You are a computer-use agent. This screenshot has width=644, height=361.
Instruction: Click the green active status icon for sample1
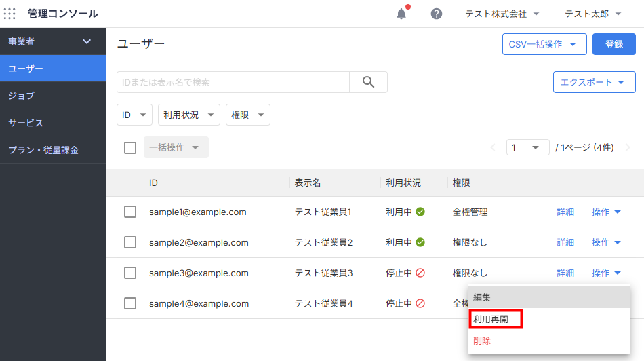(x=420, y=212)
